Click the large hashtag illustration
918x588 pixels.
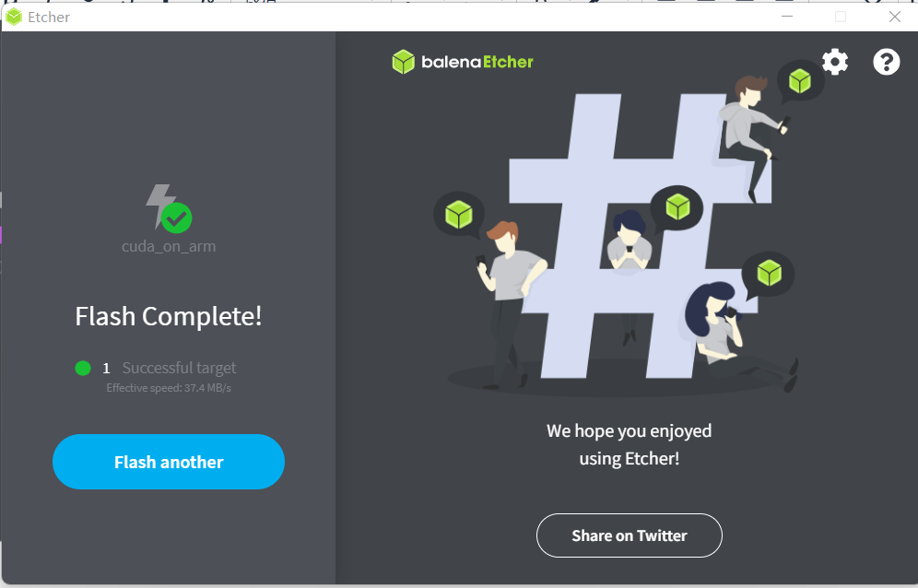click(638, 234)
